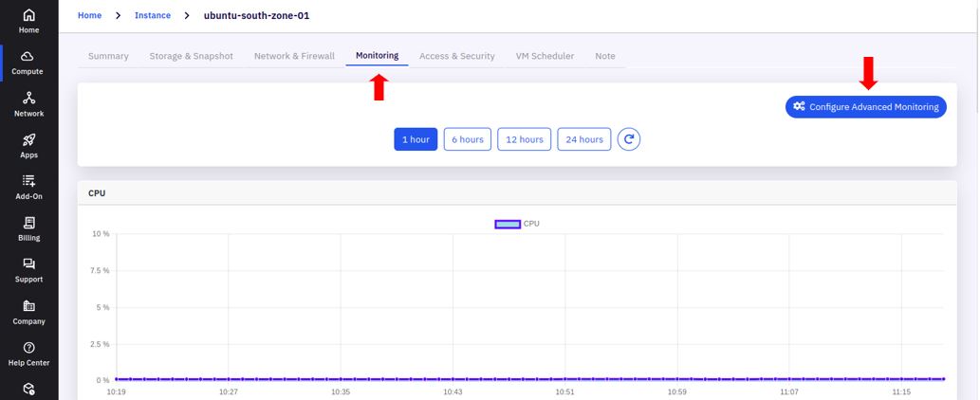Click Configure Advanced Monitoring button

coord(865,107)
